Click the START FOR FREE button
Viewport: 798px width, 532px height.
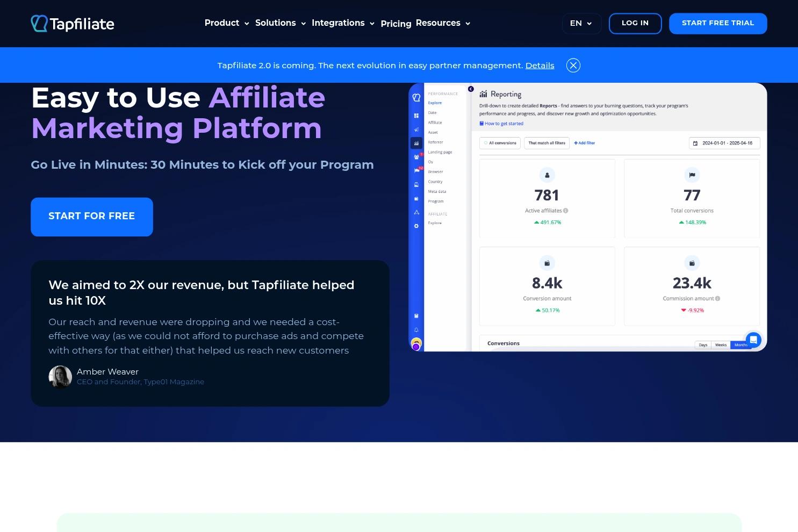pyautogui.click(x=92, y=217)
